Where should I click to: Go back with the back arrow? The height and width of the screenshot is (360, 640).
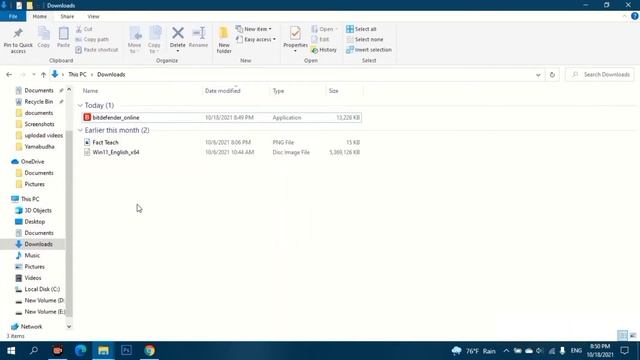[x=9, y=75]
